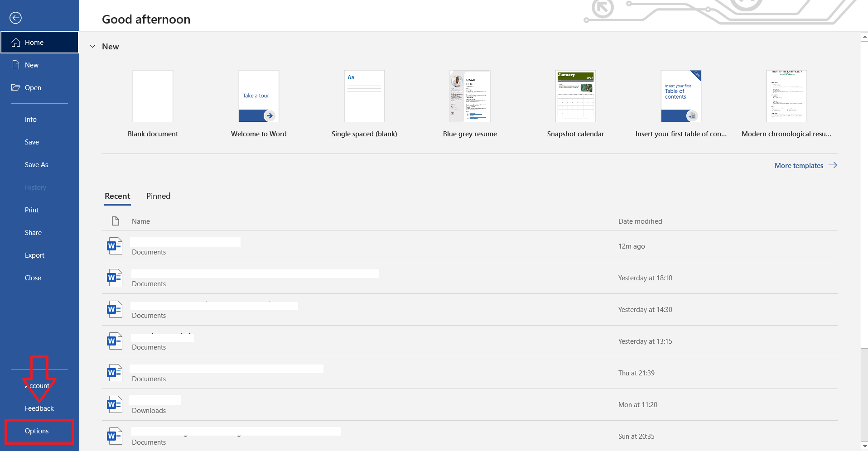Create a Blank document

(153, 104)
